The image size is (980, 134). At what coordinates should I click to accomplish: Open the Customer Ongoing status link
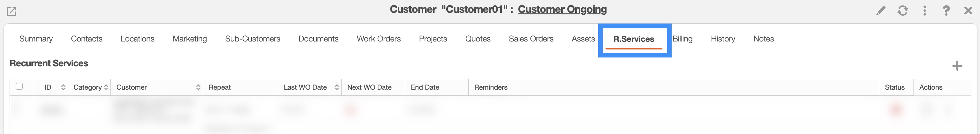[562, 10]
